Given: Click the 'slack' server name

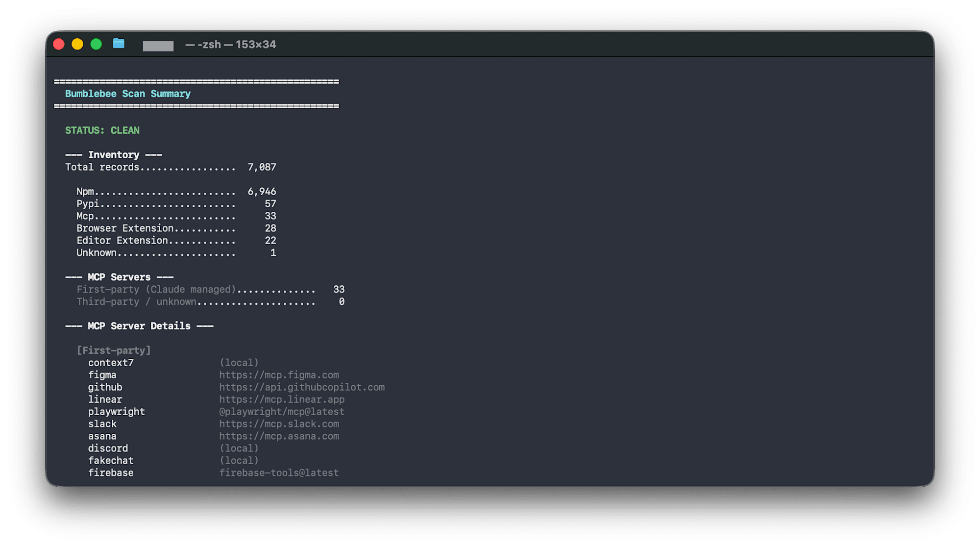Looking at the screenshot, I should click(102, 424).
